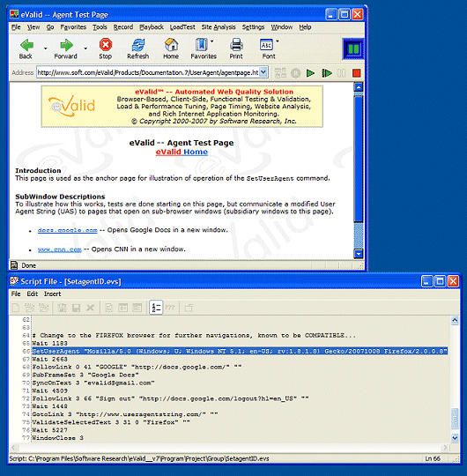Viewport: 467px width, 476px height.
Task: Follow the eValid Home link
Action: (x=182, y=152)
